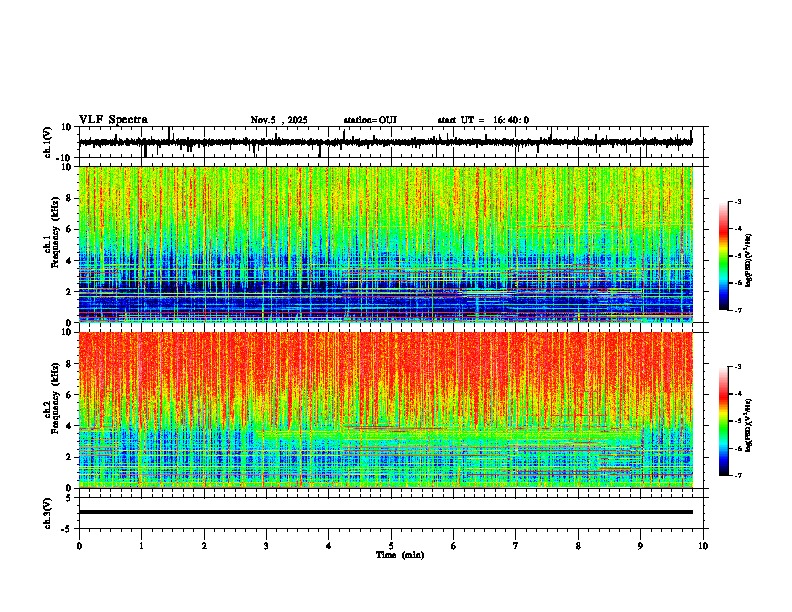Click the '-3' label on ch.1 color scale

click(x=738, y=201)
